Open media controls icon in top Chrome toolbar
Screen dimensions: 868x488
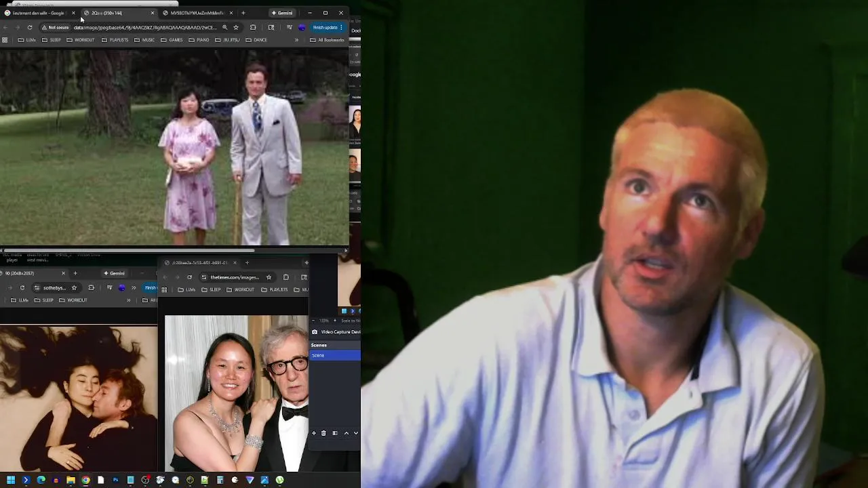(x=290, y=27)
